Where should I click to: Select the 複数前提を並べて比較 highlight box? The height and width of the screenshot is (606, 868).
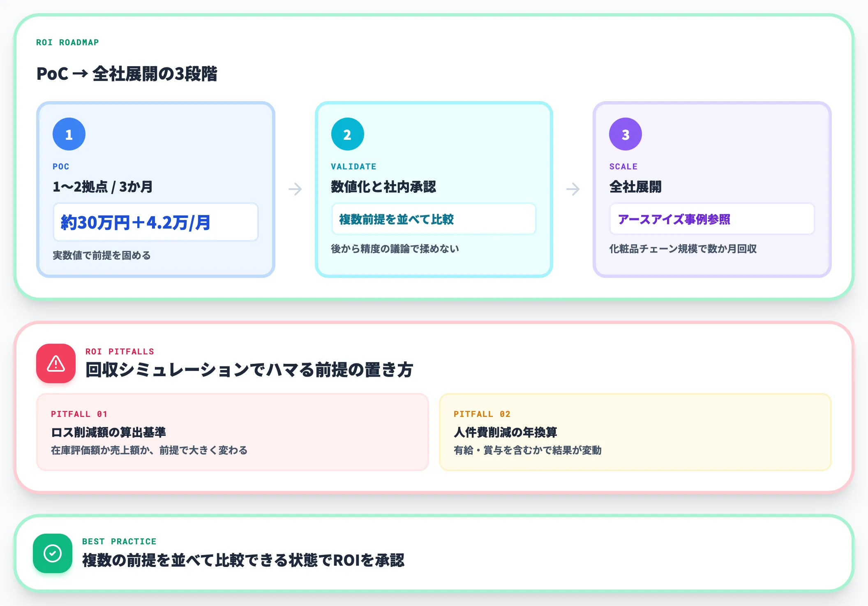434,219
